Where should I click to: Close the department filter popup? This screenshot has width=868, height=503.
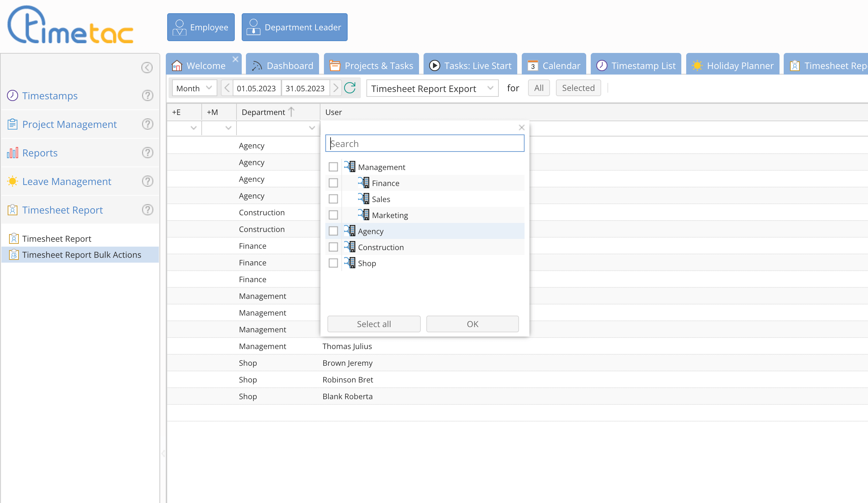521,127
